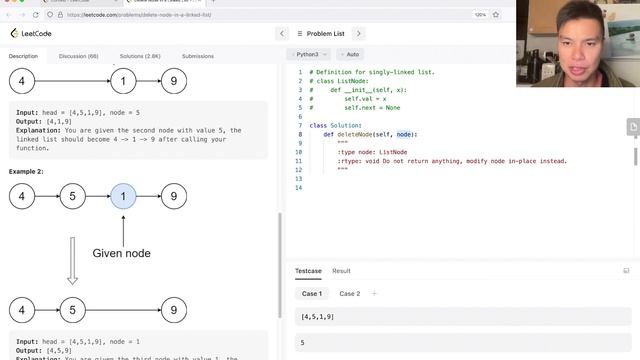This screenshot has height=360, width=640.
Task: Bookmark page with star icon
Action: (x=496, y=15)
